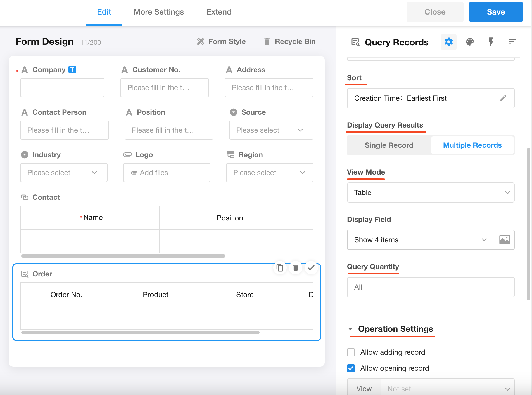This screenshot has width=532, height=395.
Task: Open the View Mode Table dropdown
Action: coord(430,192)
